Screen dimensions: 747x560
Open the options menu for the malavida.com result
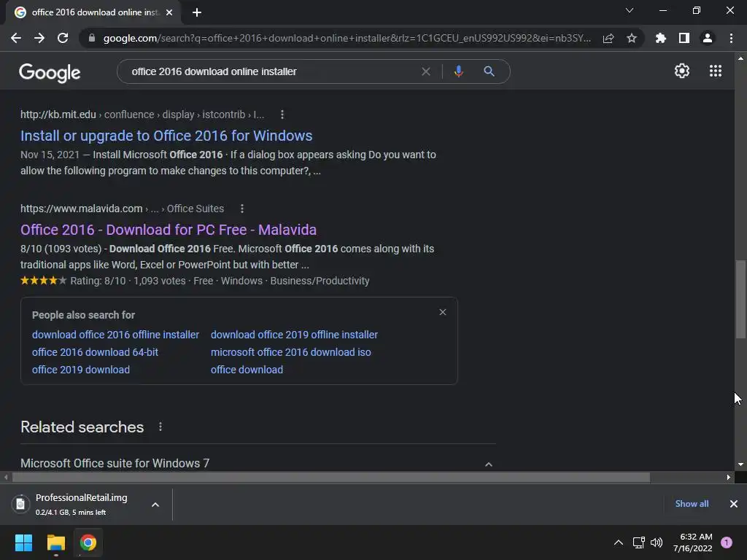click(242, 209)
